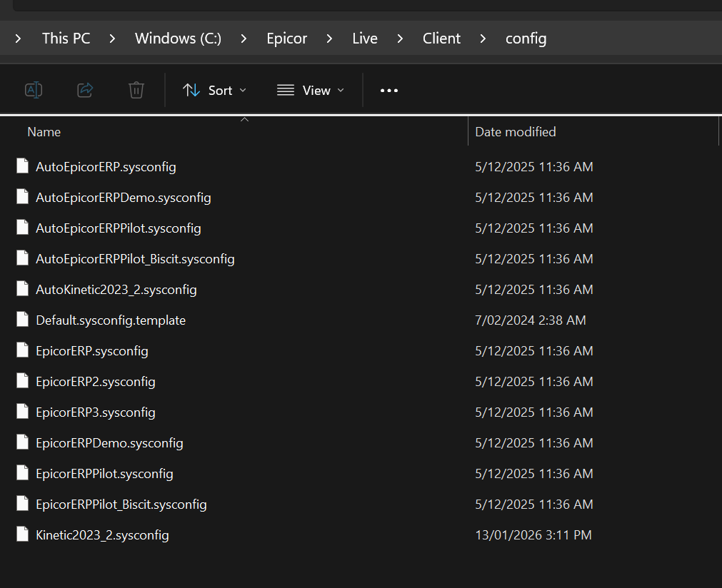Click the Rename icon in toolbar
722x588 pixels.
pyautogui.click(x=34, y=90)
